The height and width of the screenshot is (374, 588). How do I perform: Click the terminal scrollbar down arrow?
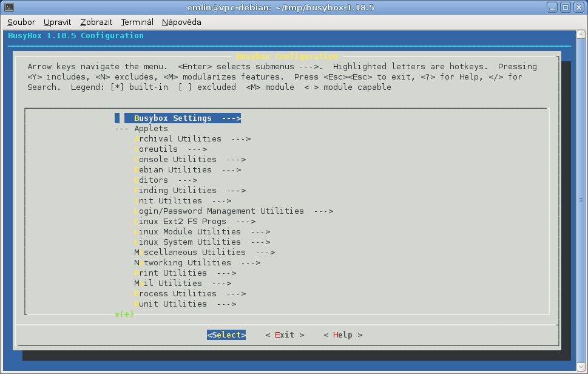coord(581,367)
